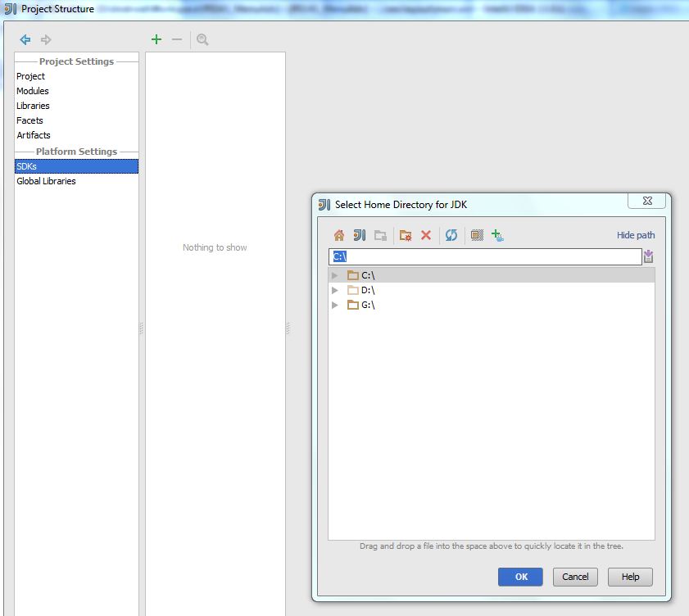Click the Hide path link

636,235
